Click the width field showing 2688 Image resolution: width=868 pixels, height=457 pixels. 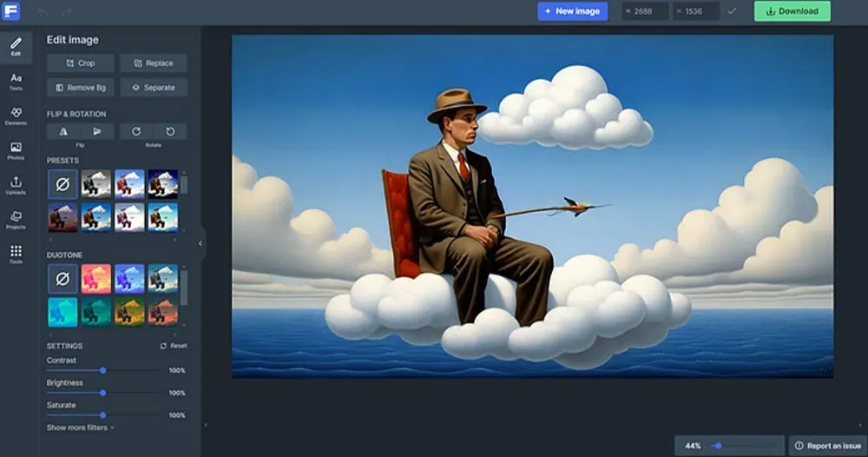coord(645,11)
